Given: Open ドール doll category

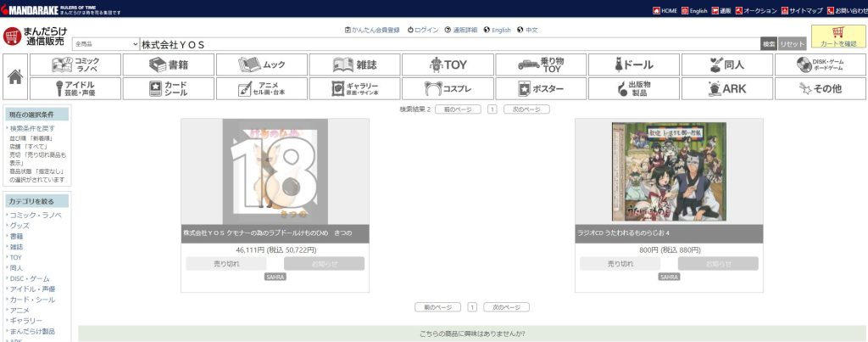Looking at the screenshot, I should pos(634,64).
